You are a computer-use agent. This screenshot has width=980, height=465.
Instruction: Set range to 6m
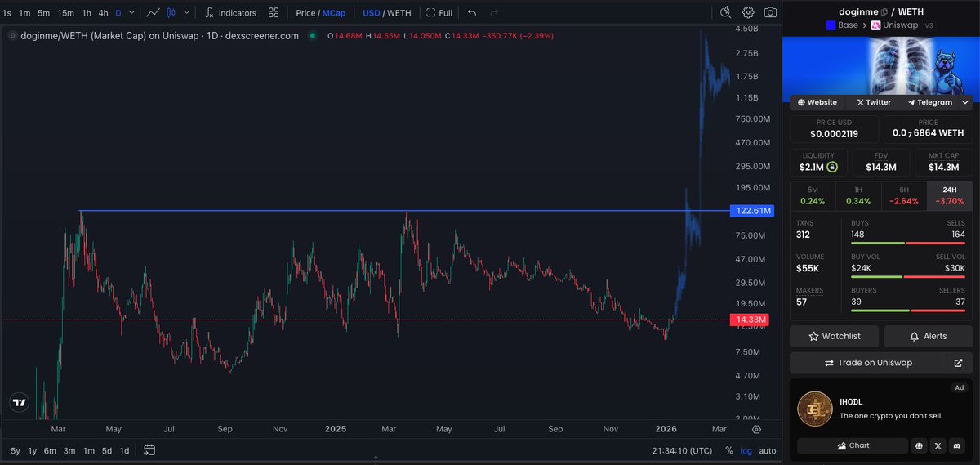51,450
